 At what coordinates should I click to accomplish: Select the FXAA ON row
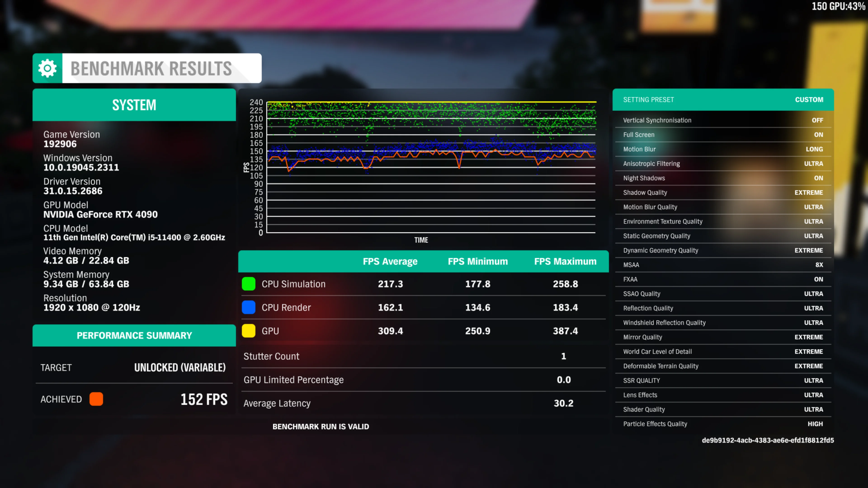(723, 279)
